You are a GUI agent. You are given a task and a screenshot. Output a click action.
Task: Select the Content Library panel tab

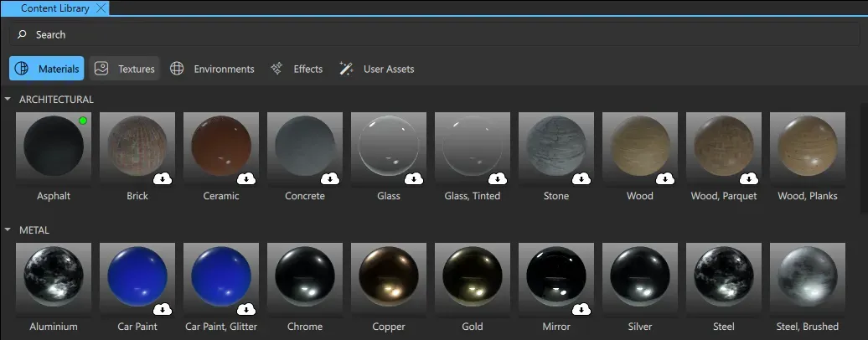[x=54, y=8]
